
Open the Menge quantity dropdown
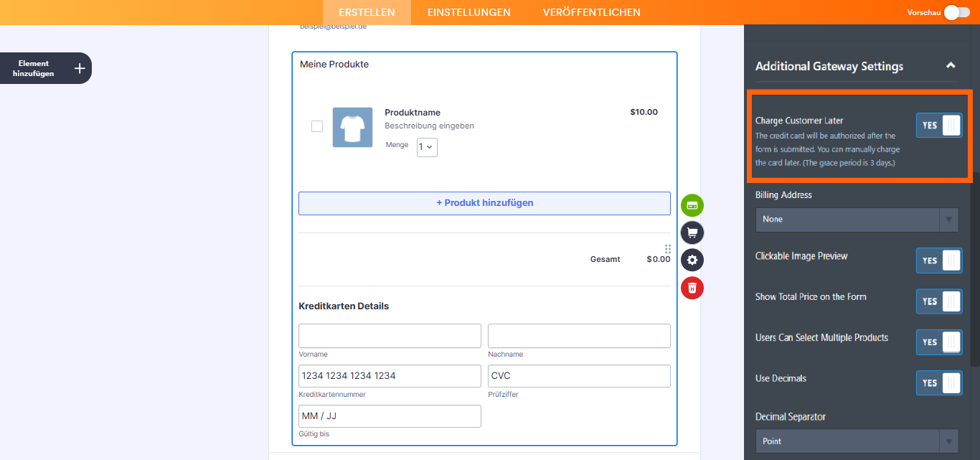(427, 147)
